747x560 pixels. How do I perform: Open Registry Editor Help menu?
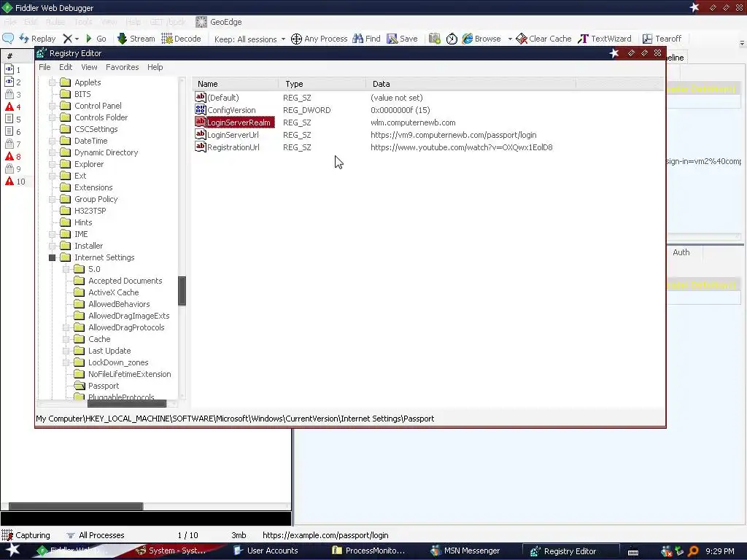point(155,67)
